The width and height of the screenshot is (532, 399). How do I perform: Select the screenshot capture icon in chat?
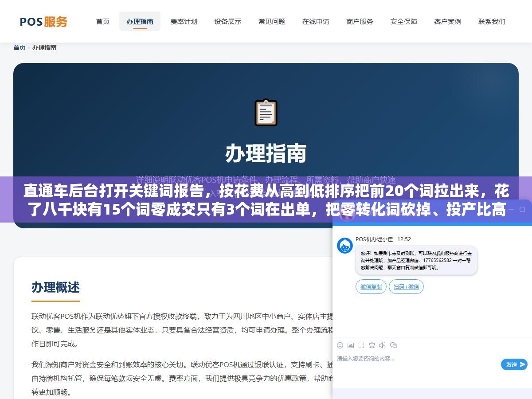(361, 345)
